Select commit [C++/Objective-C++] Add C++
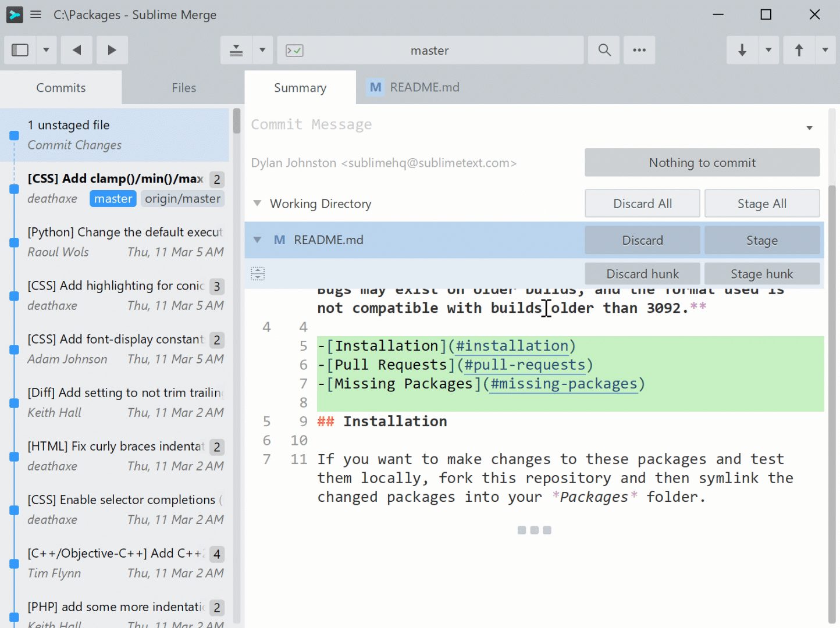The height and width of the screenshot is (628, 840). 115,563
